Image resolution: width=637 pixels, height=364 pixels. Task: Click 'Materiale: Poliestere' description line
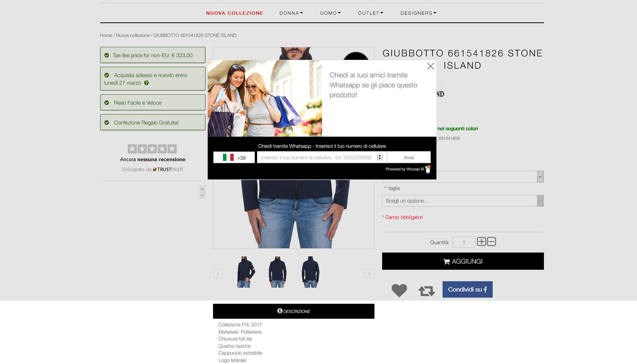click(x=240, y=332)
